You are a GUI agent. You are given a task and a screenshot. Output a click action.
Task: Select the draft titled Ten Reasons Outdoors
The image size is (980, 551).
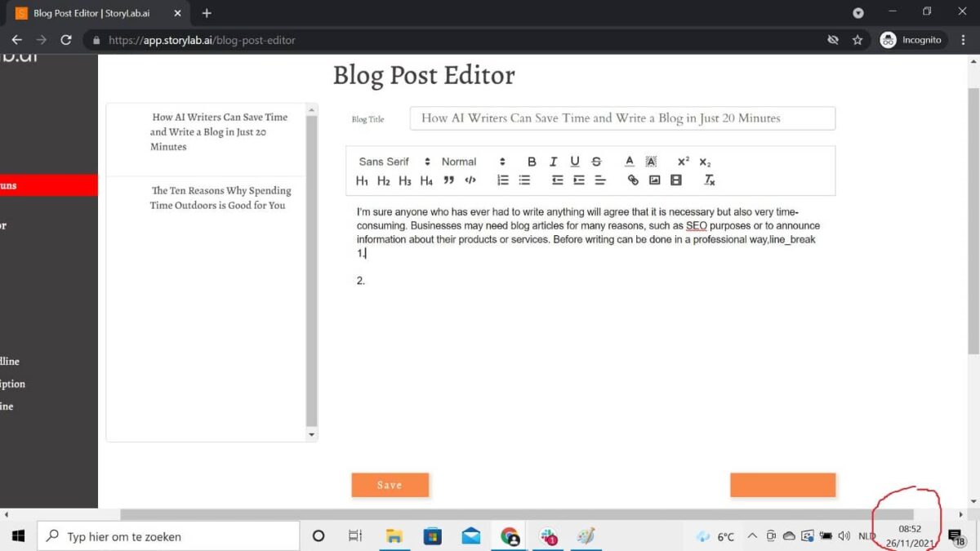(x=221, y=198)
